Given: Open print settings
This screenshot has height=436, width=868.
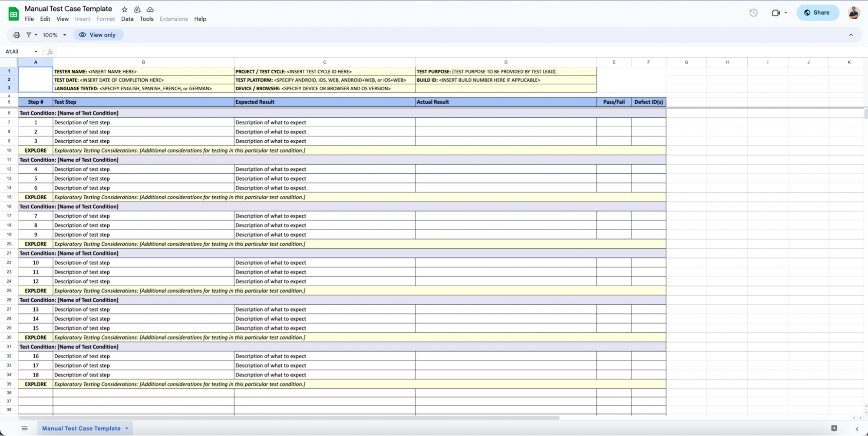Looking at the screenshot, I should [17, 35].
